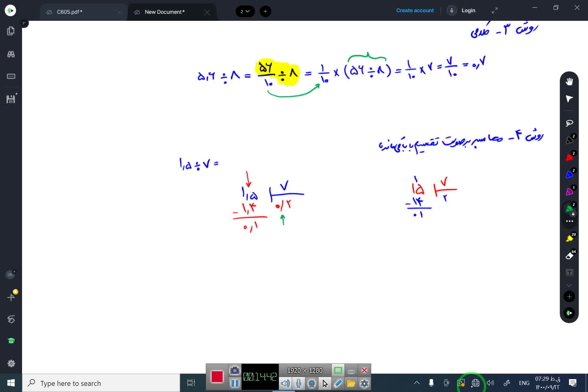The width and height of the screenshot is (588, 392).
Task: Take a screenshot with camera icon
Action: click(235, 370)
